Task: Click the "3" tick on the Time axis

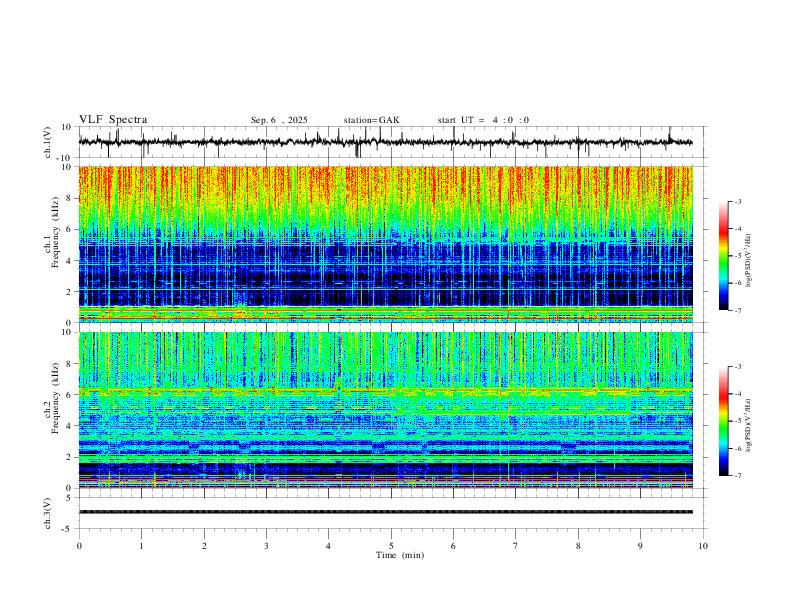Action: click(x=266, y=546)
